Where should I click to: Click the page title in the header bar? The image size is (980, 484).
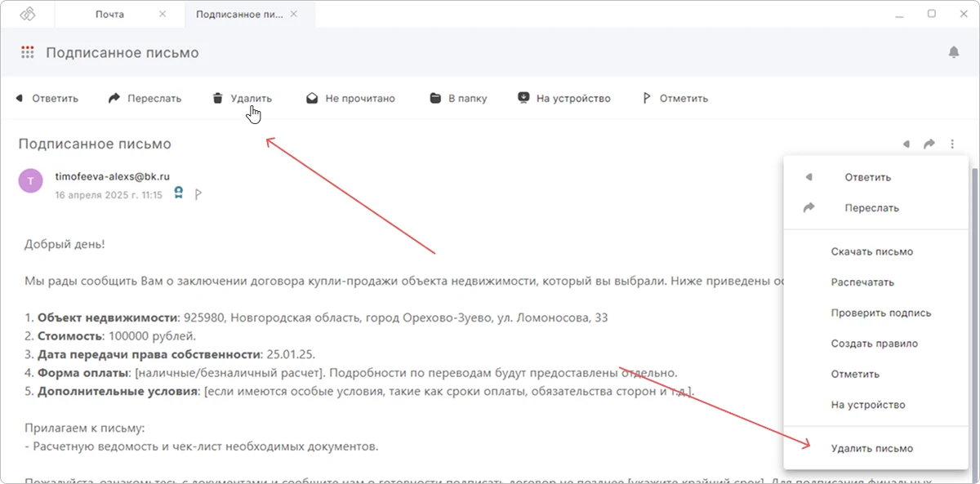tap(122, 52)
